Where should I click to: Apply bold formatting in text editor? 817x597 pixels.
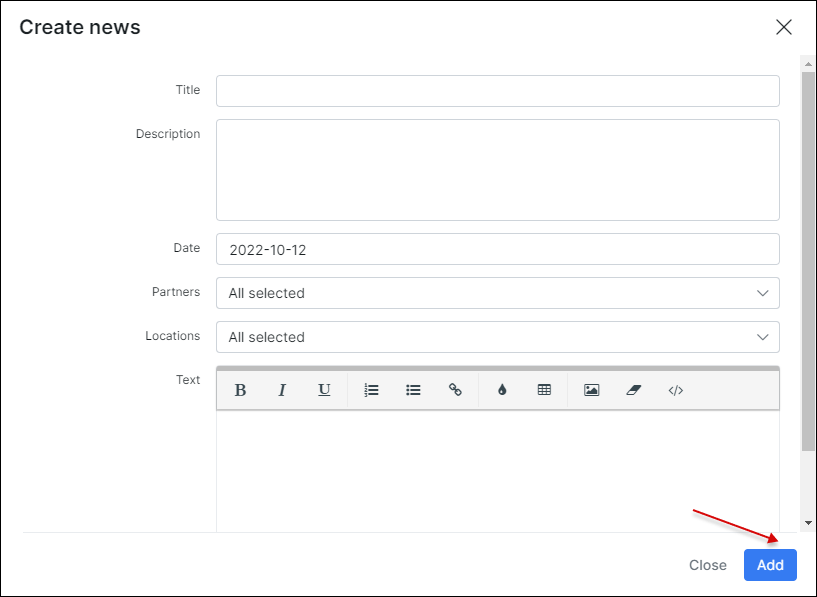pos(240,390)
